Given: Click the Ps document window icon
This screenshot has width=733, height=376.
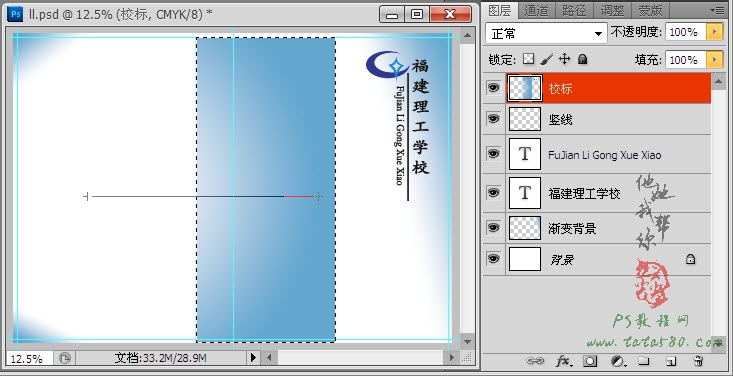Looking at the screenshot, I should [x=15, y=14].
